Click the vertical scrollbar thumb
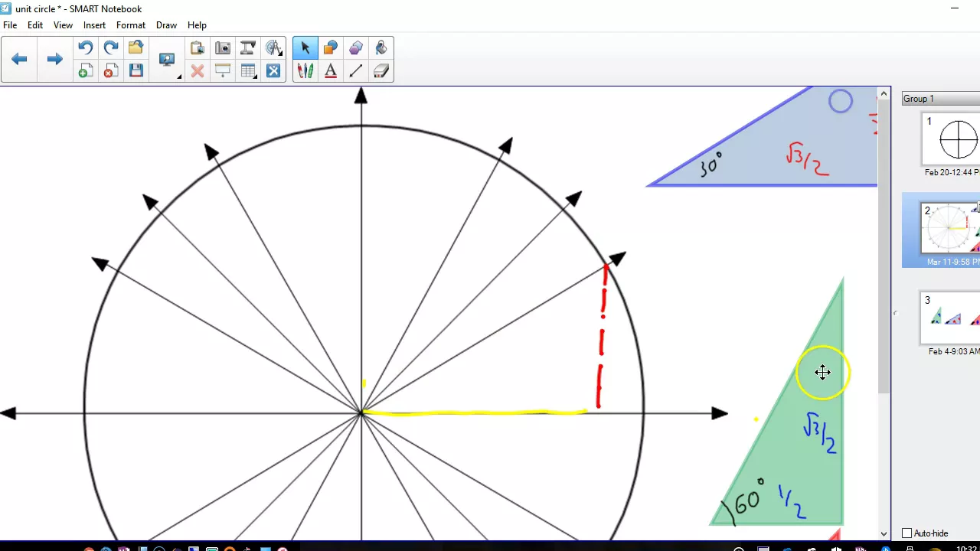This screenshot has height=551, width=980. pyautogui.click(x=884, y=246)
